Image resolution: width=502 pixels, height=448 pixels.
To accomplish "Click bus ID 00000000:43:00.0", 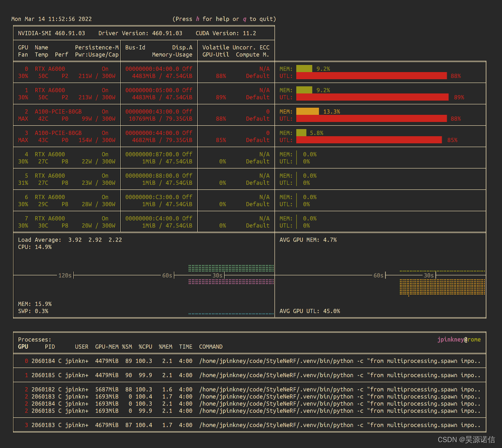I will (x=152, y=112).
